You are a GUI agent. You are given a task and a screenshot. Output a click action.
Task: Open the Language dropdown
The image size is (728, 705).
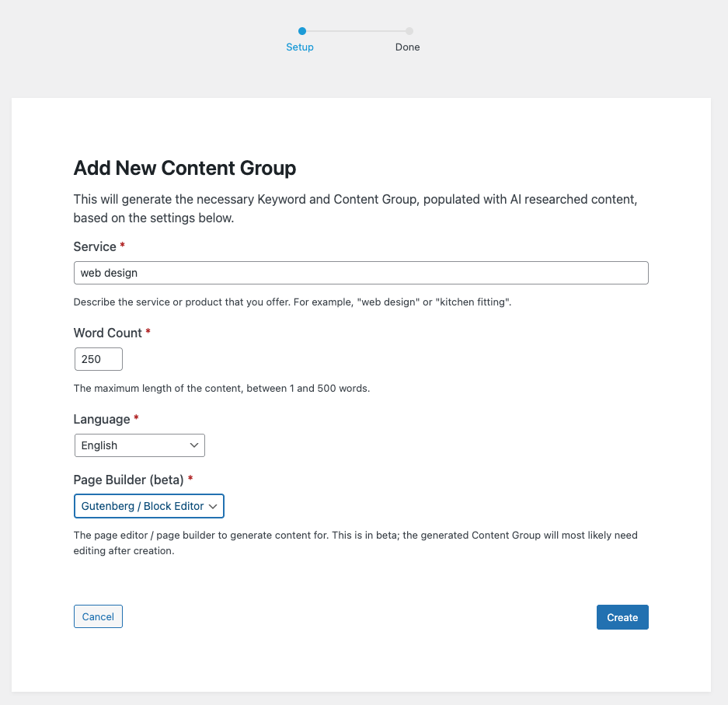point(139,445)
